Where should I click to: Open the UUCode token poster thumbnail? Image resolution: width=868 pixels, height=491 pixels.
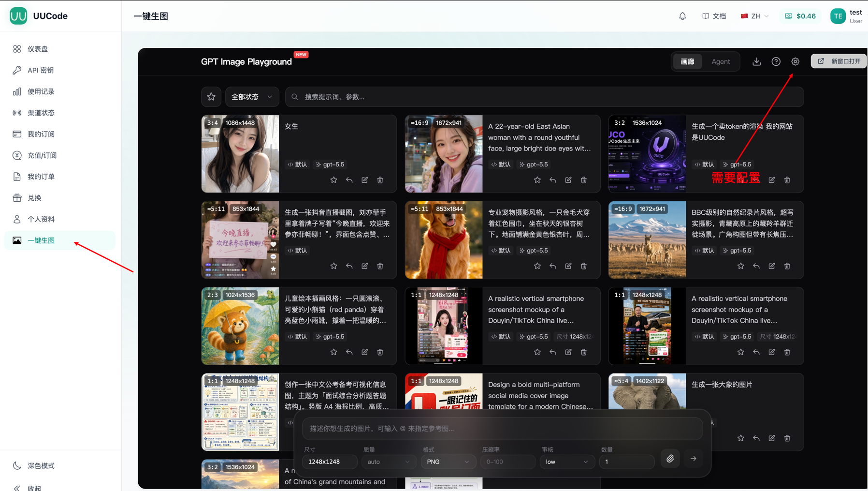(x=647, y=154)
